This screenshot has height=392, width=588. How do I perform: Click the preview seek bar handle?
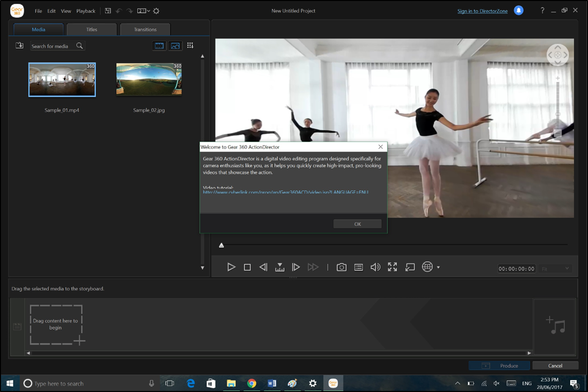click(221, 245)
